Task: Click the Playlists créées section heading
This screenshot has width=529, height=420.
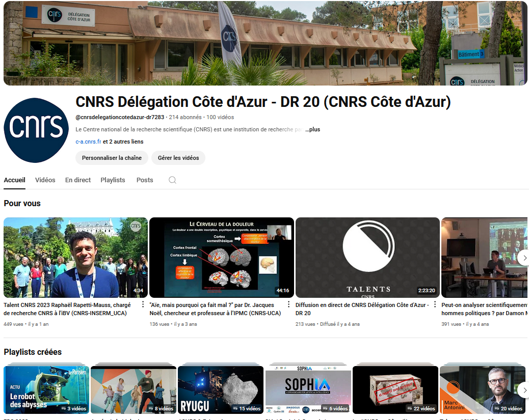Action: tap(33, 352)
